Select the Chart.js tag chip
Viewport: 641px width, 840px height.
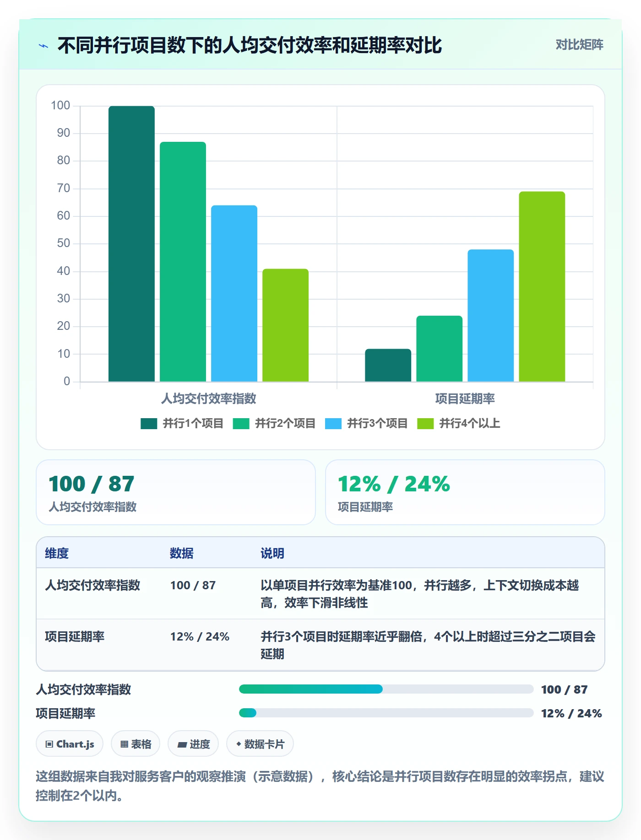[70, 744]
